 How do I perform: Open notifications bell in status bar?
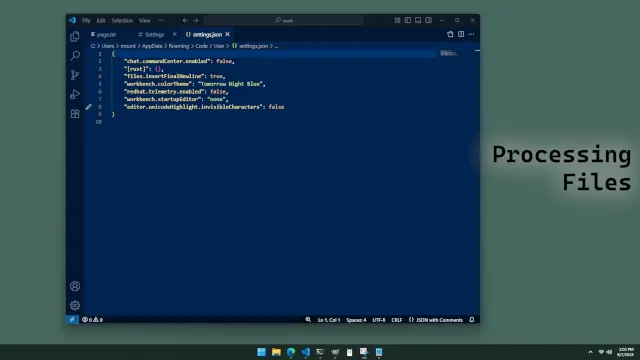click(472, 320)
